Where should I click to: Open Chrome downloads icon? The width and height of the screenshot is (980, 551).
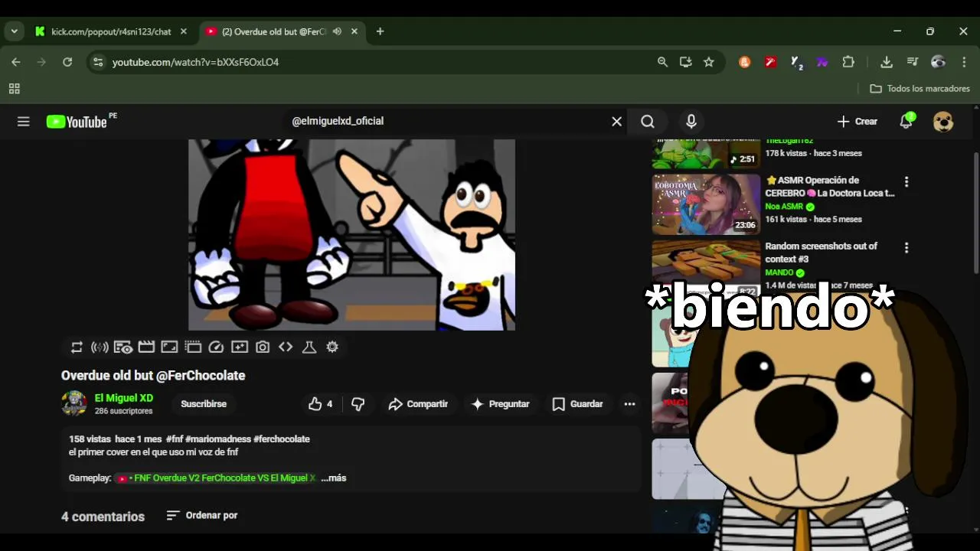click(x=887, y=62)
